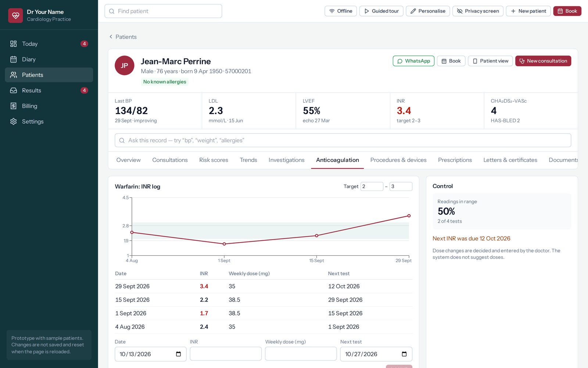Start the Guided tour
The height and width of the screenshot is (368, 588).
381,11
